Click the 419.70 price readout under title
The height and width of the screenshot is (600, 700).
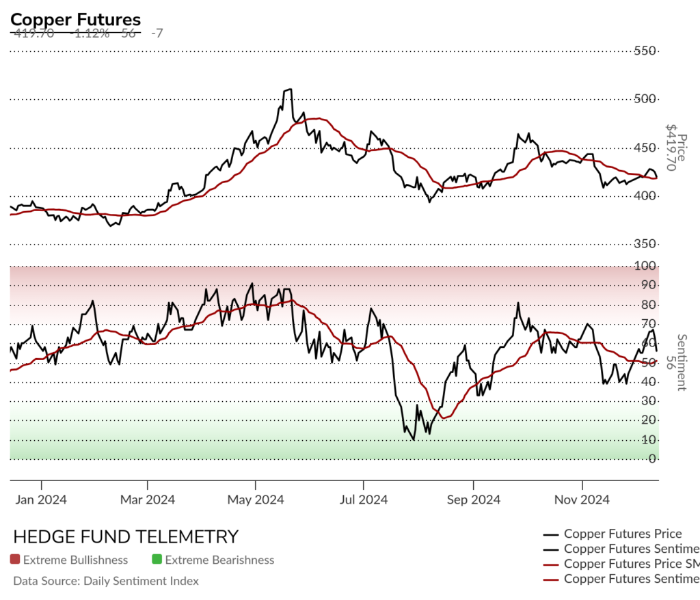[x=34, y=33]
